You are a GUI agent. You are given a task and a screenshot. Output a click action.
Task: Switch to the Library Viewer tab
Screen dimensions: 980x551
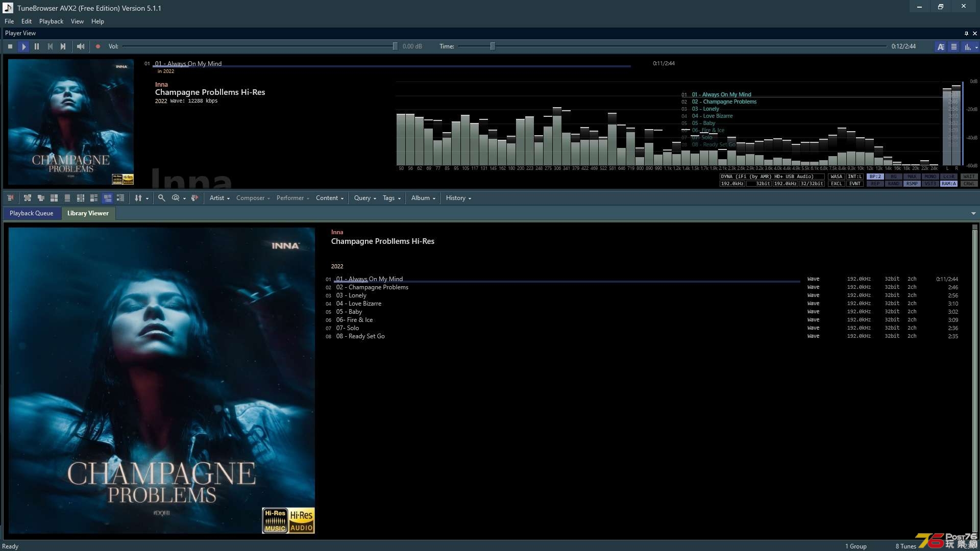88,213
